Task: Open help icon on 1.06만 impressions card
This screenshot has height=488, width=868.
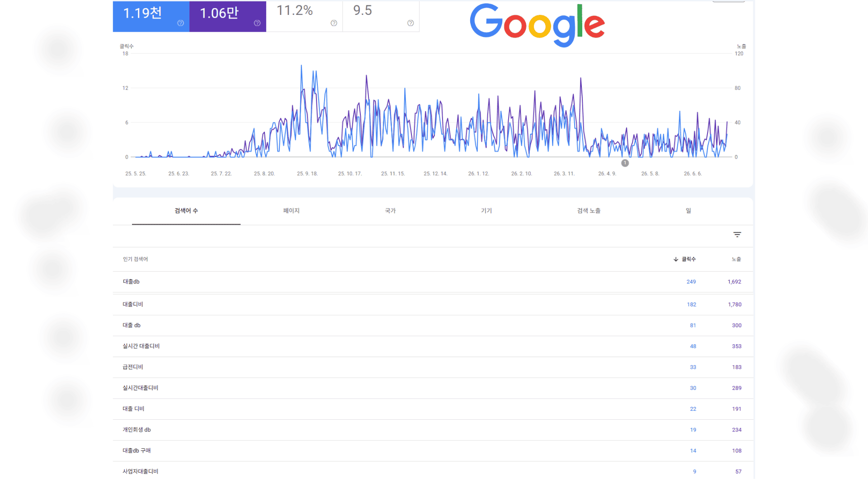Action: coord(257,23)
